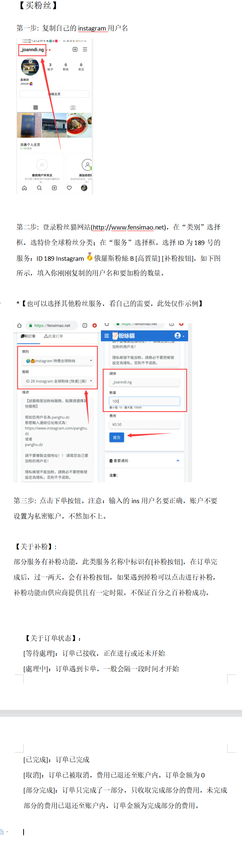The image size is (242, 868).
Task: Click the red Opera icon in browser bar
Action: [95, 325]
